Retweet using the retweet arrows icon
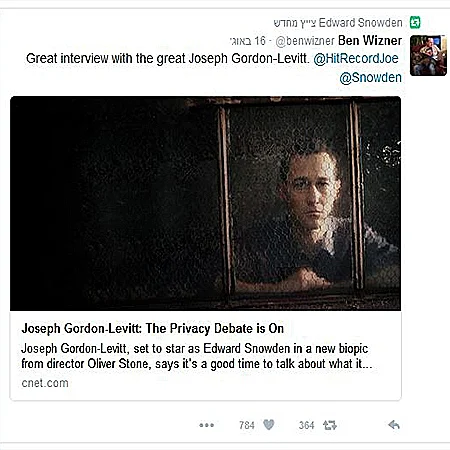The image size is (450, 450). click(330, 425)
